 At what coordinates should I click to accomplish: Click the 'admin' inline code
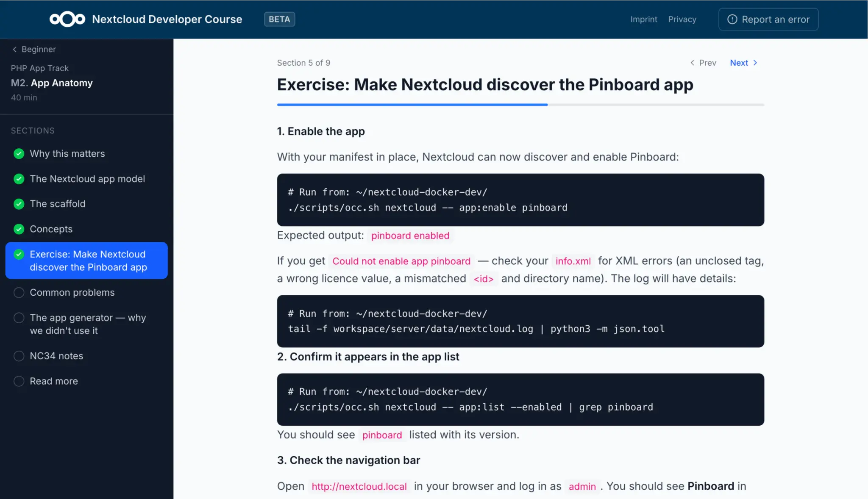coord(582,486)
